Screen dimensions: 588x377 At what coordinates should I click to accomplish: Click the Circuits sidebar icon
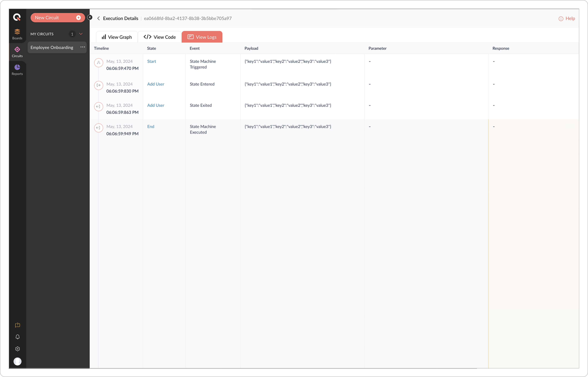click(x=17, y=52)
